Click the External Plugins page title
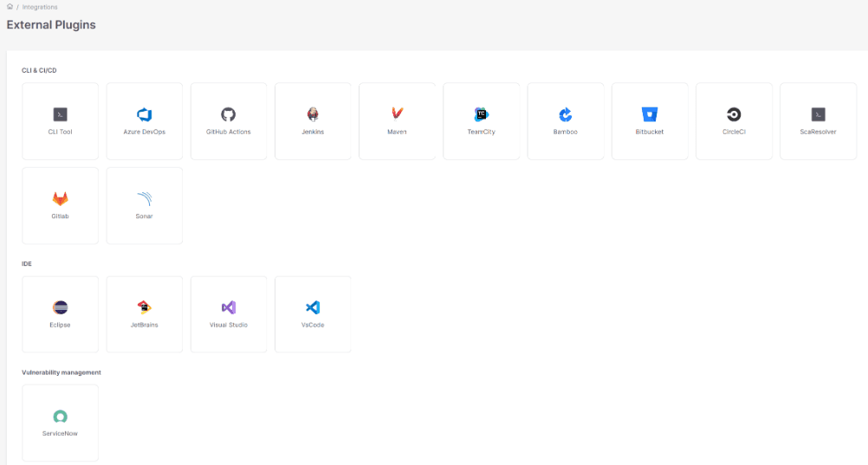Screen dimensions: 868x465 51,25
